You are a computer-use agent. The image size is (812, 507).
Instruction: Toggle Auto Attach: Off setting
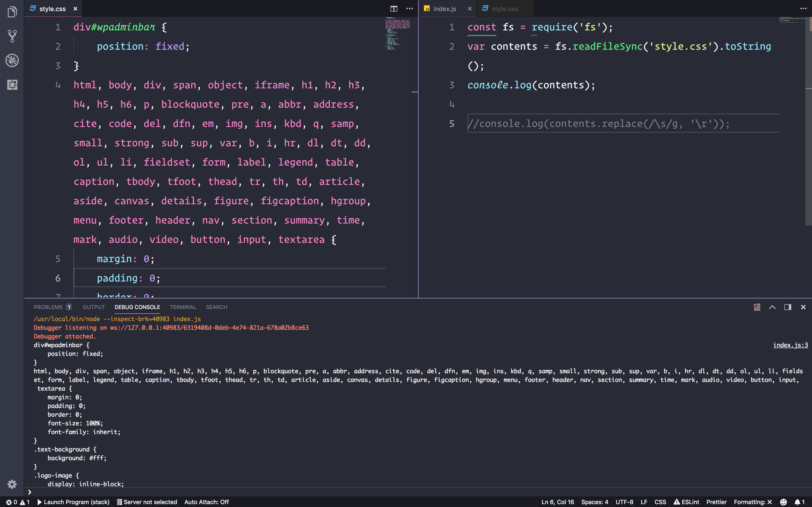coord(206,502)
